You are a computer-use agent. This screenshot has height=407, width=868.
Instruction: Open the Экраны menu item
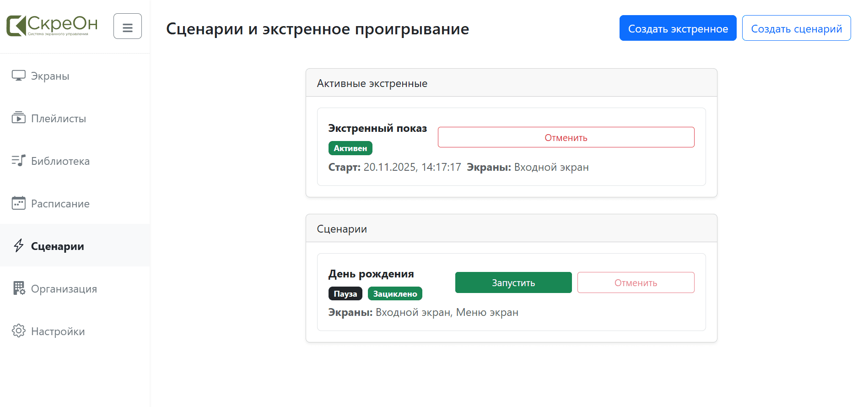click(x=50, y=76)
